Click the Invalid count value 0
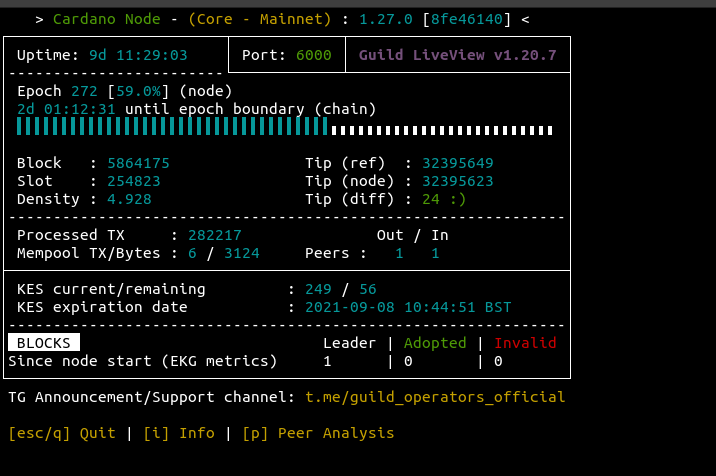 (498, 361)
